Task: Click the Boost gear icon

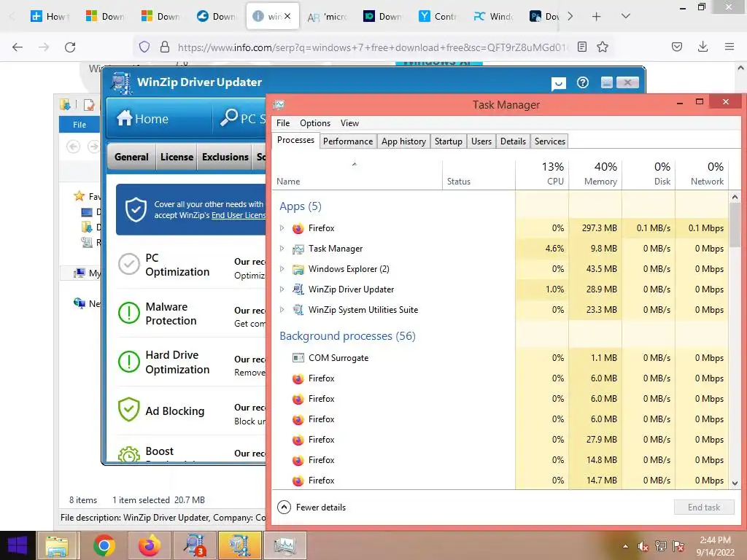Action: 128,454
